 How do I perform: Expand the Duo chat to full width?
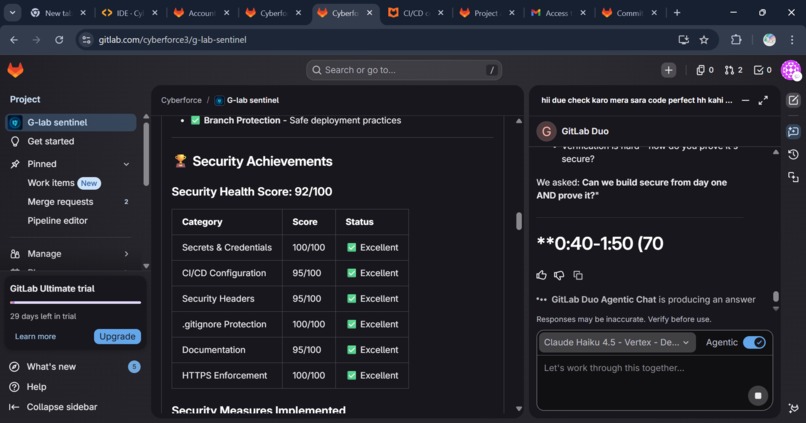coord(763,101)
